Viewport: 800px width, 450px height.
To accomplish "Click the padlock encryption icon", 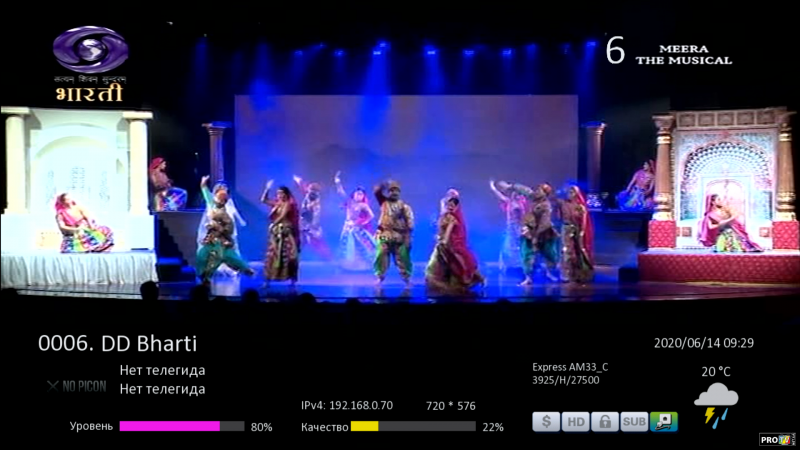I will tap(604, 422).
